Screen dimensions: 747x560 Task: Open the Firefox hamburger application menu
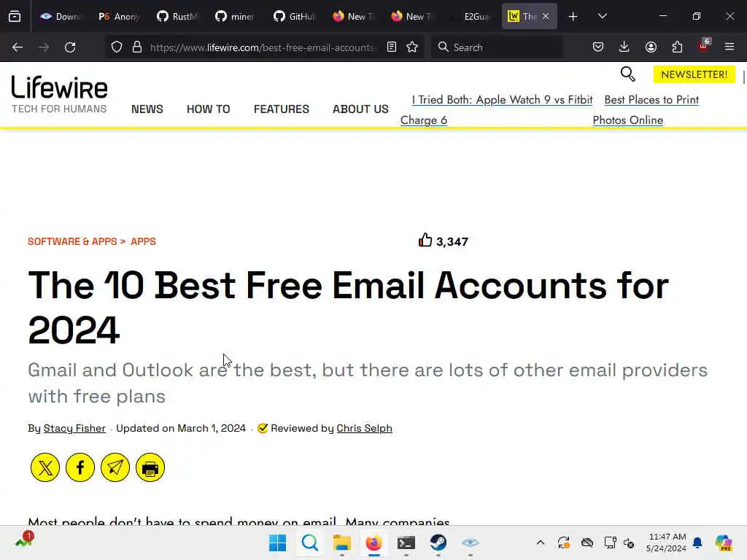[729, 47]
